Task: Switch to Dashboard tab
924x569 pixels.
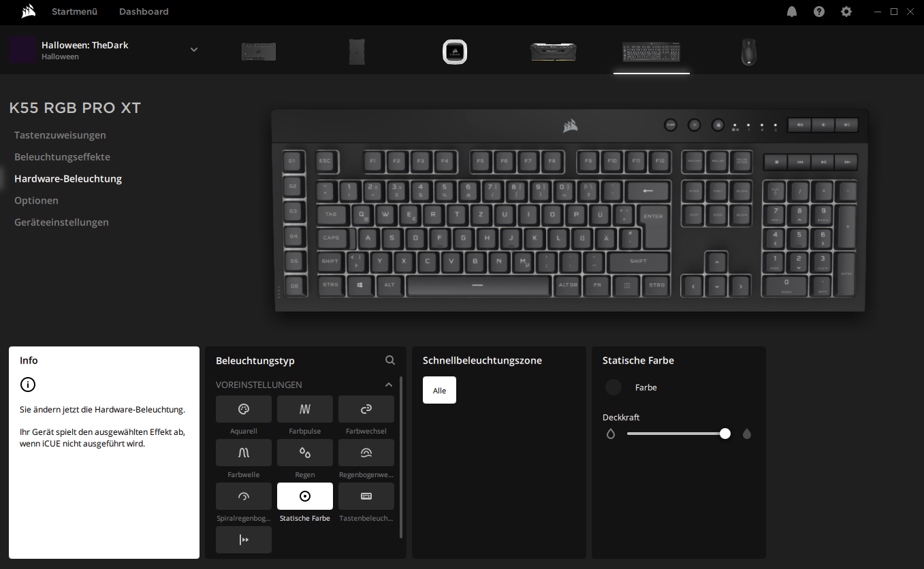Action: 144,12
